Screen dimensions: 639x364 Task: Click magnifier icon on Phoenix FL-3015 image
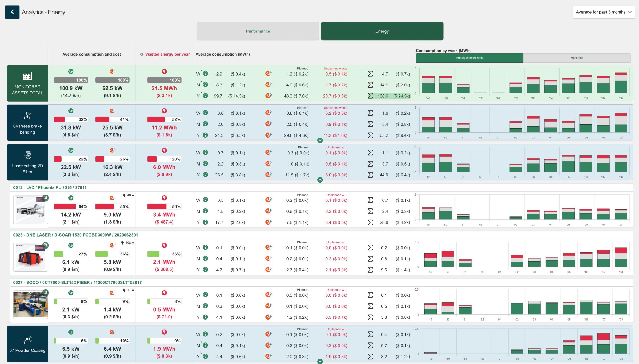pyautogui.click(x=46, y=198)
